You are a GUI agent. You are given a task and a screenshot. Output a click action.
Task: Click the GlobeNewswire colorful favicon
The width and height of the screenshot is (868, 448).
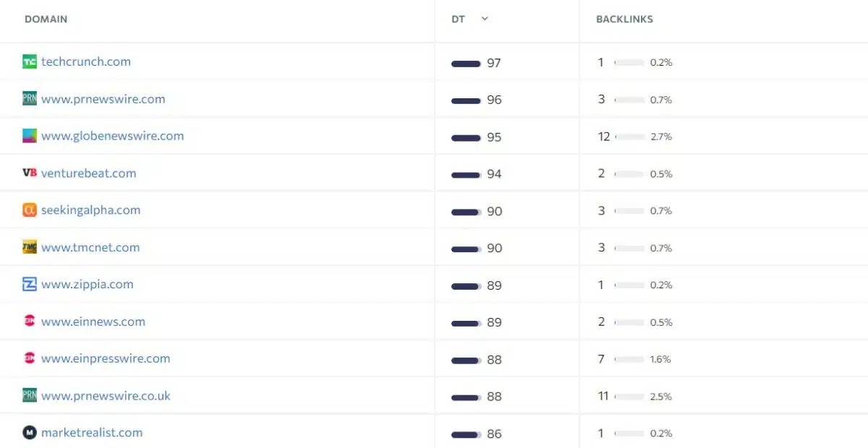30,136
